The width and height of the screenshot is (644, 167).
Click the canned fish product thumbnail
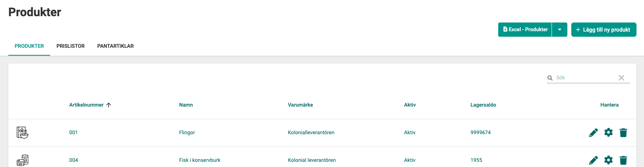click(x=23, y=160)
